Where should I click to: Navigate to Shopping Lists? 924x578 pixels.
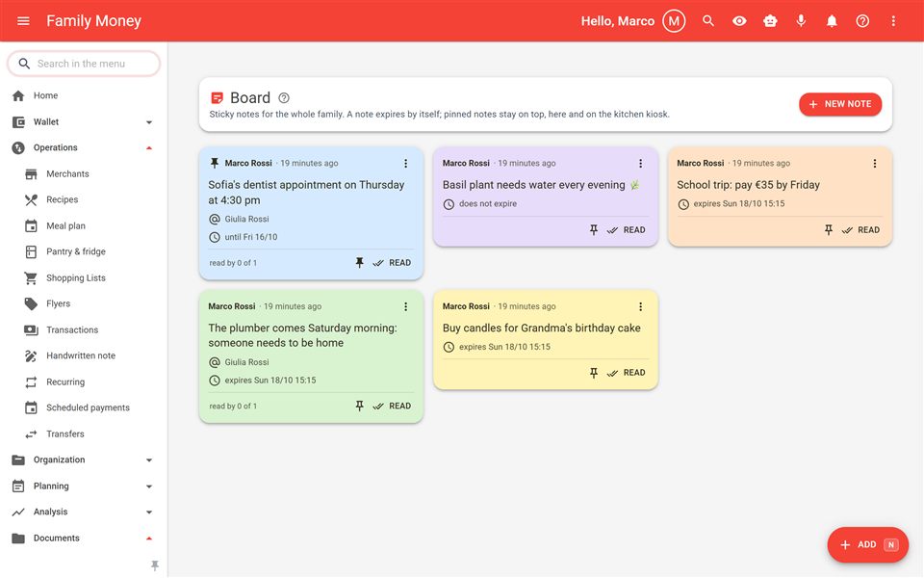coord(84,277)
